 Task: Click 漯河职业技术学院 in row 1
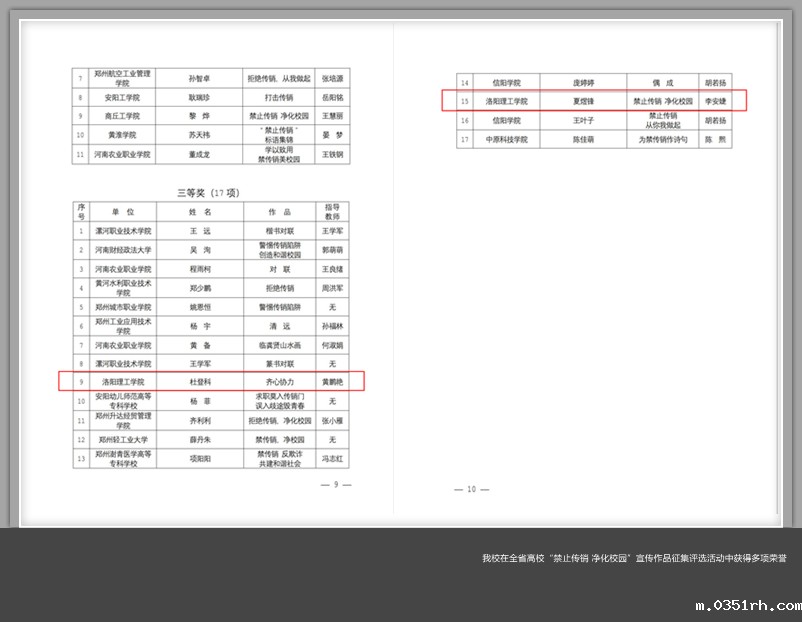[123, 231]
